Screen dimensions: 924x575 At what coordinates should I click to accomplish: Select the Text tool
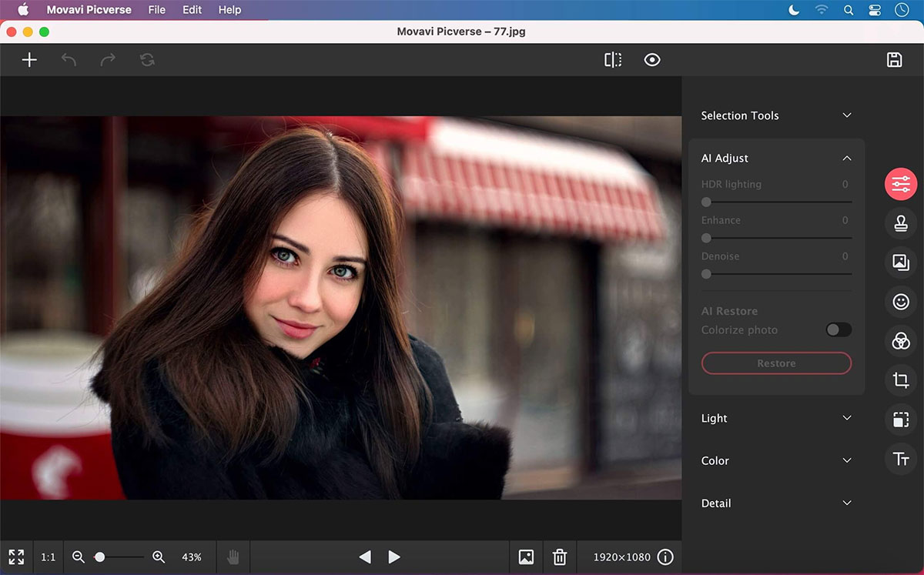[901, 459]
